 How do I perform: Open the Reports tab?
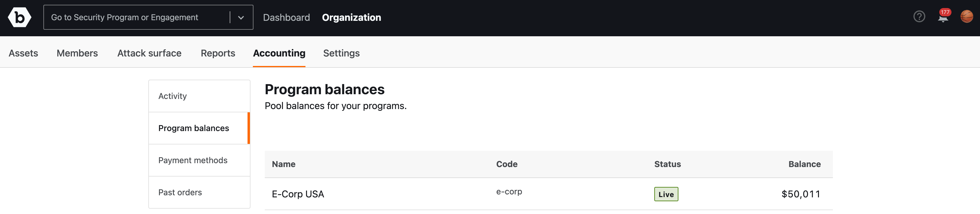pyautogui.click(x=218, y=53)
